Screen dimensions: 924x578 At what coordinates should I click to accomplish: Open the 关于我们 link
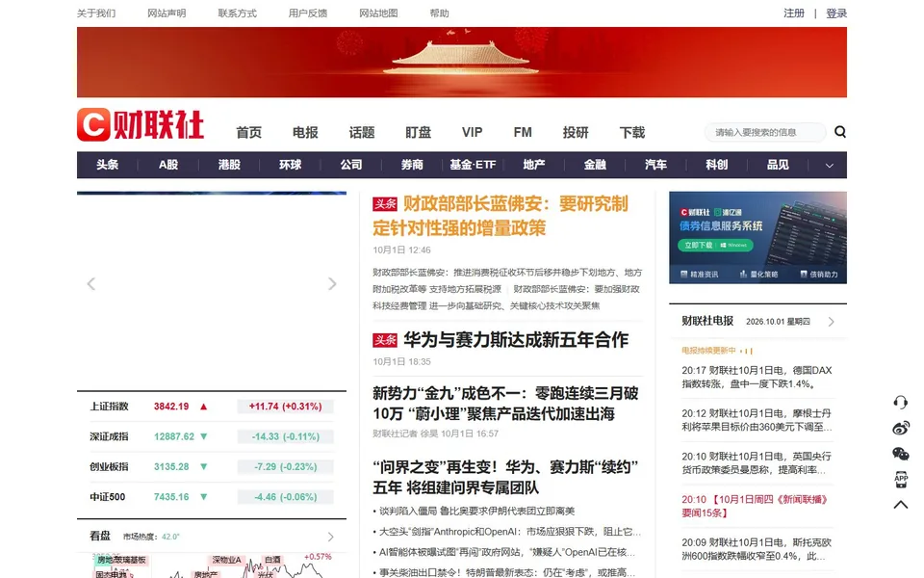click(96, 13)
